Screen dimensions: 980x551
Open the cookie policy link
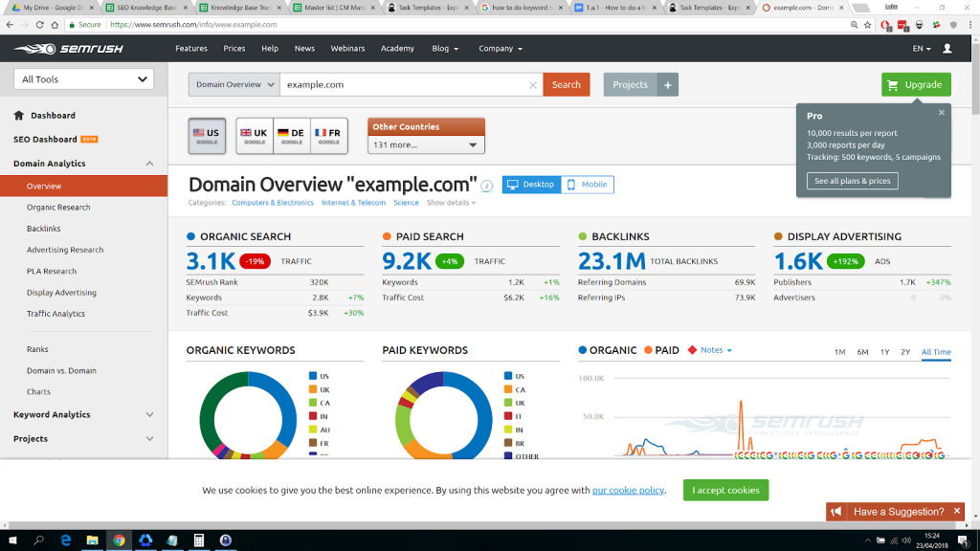[628, 491]
